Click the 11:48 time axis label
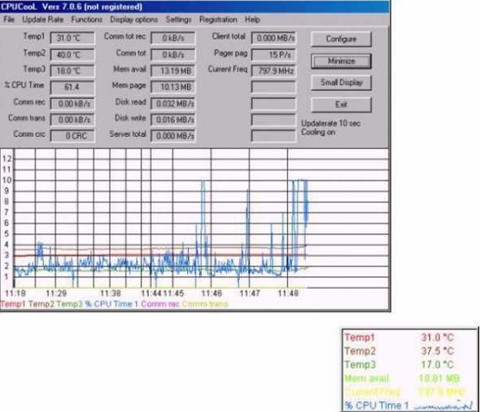Viewport: 480px width, 412px height. 288,293
